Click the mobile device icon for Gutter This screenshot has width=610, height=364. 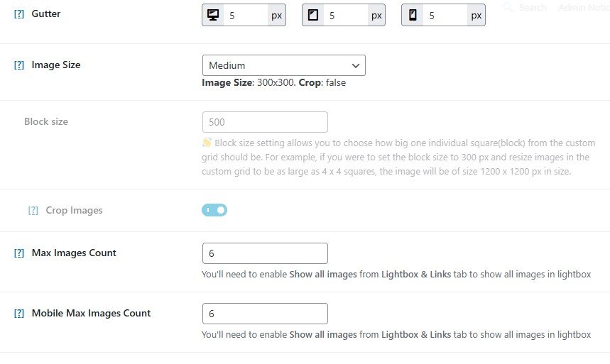(x=412, y=15)
